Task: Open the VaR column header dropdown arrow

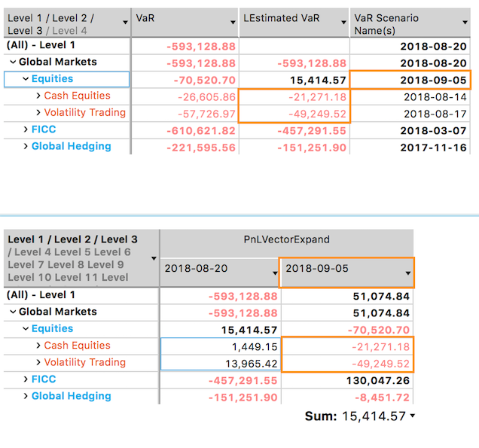Action: [x=231, y=23]
